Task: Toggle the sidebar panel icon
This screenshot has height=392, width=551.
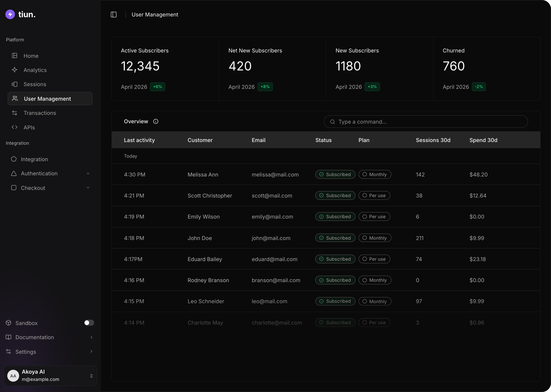Action: pyautogui.click(x=114, y=15)
